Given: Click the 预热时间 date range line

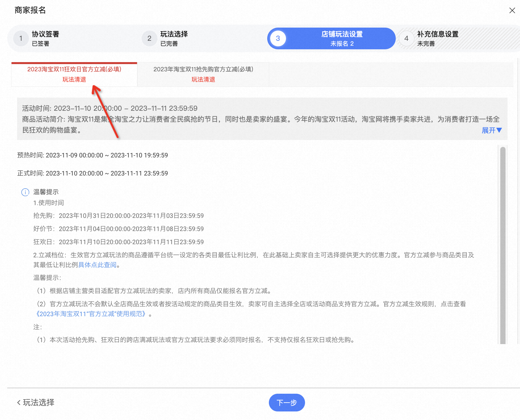Looking at the screenshot, I should (x=93, y=155).
